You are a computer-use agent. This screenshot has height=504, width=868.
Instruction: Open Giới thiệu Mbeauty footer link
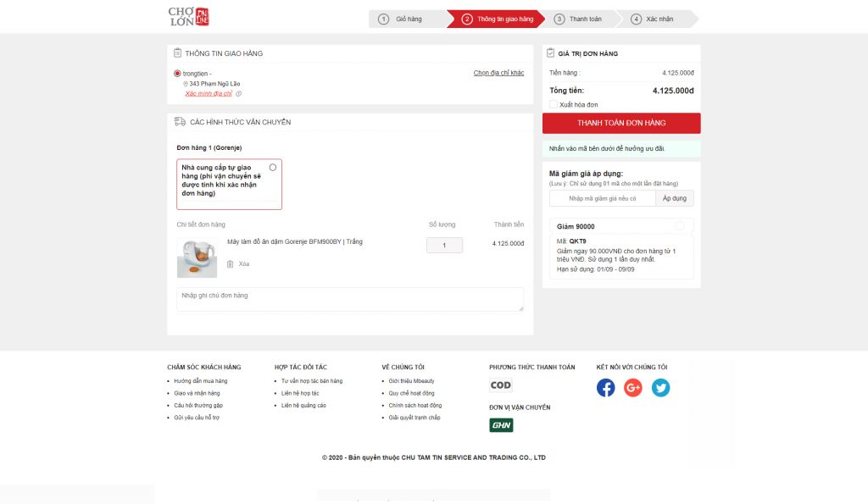point(411,381)
